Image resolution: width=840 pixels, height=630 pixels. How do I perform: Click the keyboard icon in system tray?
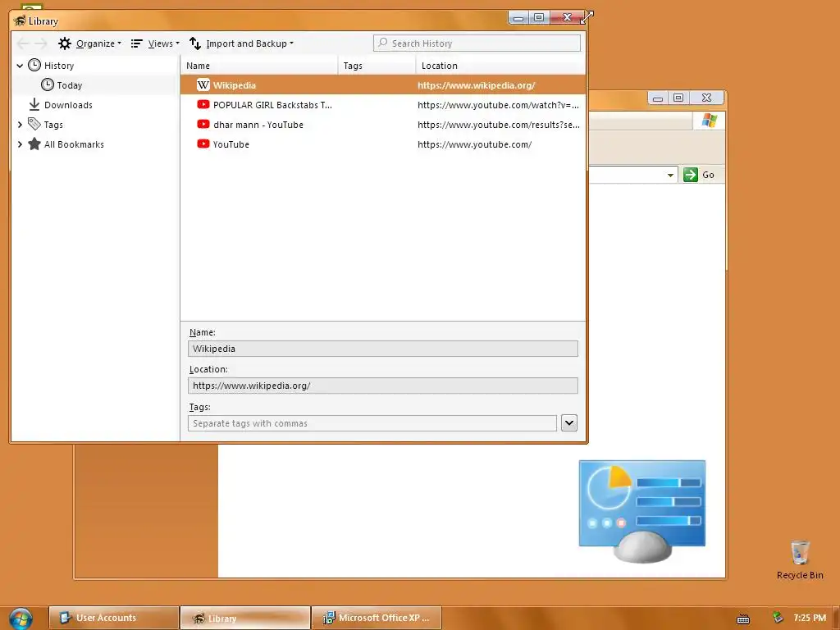click(743, 619)
